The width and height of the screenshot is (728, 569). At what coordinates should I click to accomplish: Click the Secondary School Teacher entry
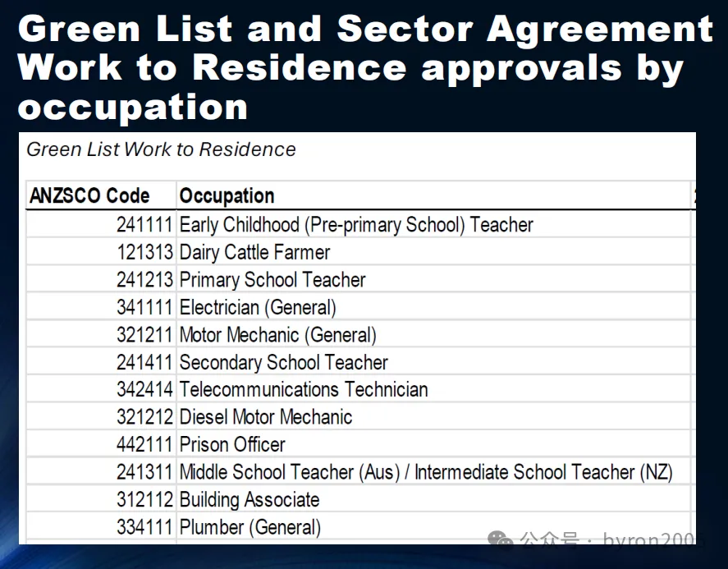point(283,362)
